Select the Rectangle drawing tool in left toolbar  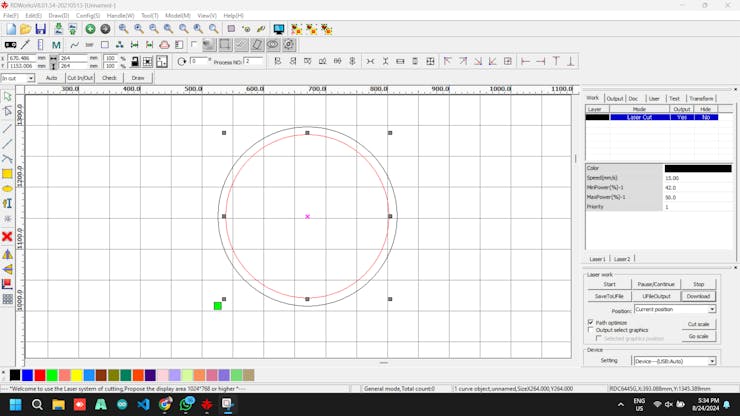pos(7,174)
